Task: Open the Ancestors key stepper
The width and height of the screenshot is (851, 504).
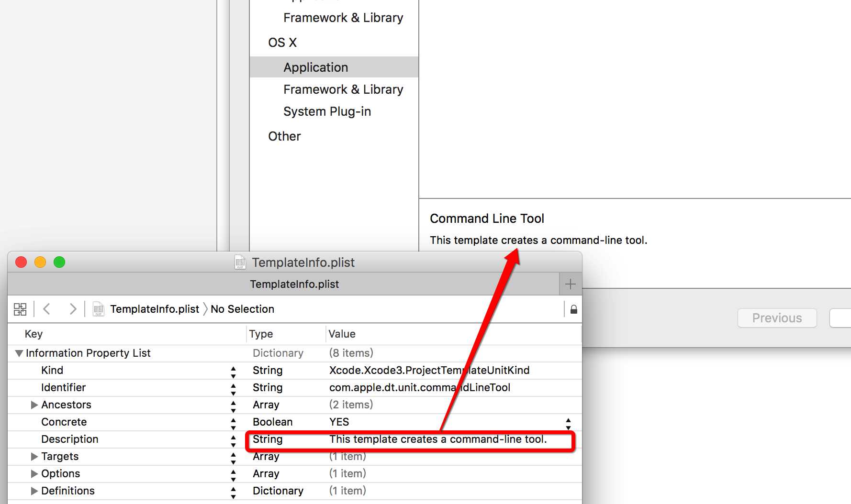Action: (233, 407)
